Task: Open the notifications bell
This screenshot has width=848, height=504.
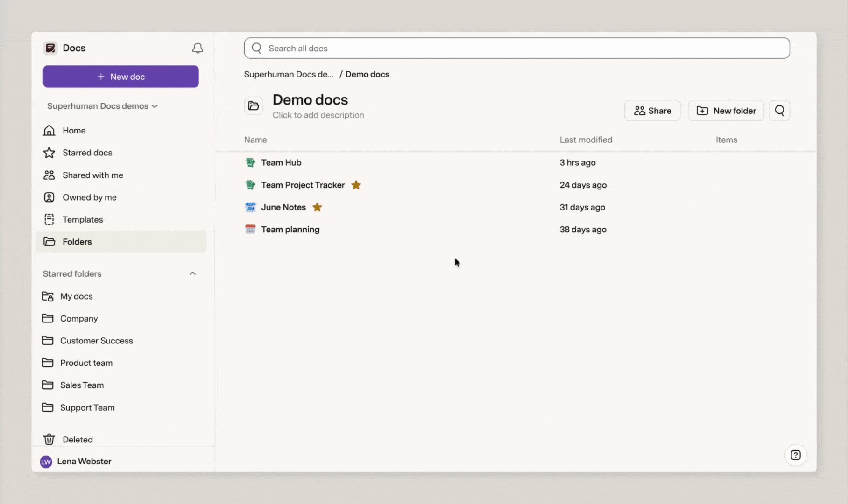Action: [198, 48]
